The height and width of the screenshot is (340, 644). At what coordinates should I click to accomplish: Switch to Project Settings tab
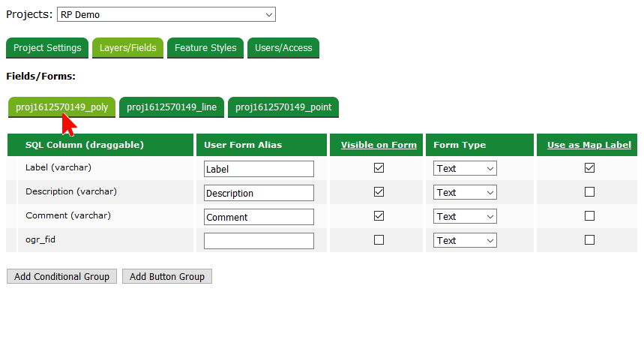47,48
